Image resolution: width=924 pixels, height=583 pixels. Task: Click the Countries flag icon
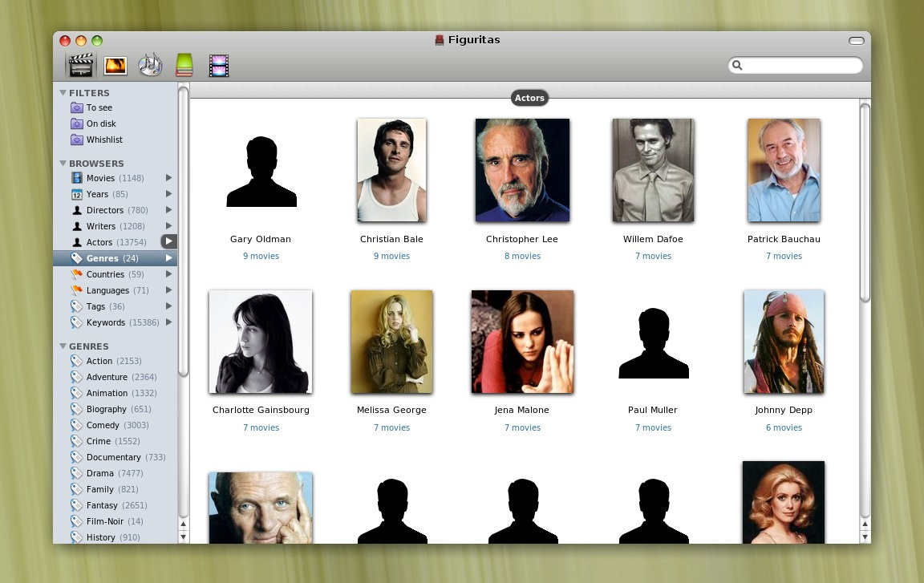(x=77, y=273)
